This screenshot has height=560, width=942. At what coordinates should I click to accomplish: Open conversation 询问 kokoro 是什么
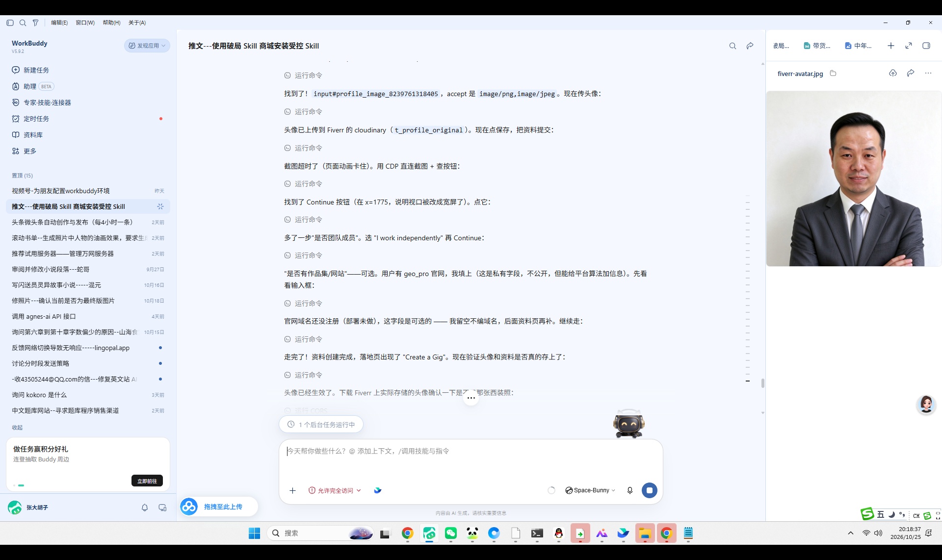click(x=88, y=395)
